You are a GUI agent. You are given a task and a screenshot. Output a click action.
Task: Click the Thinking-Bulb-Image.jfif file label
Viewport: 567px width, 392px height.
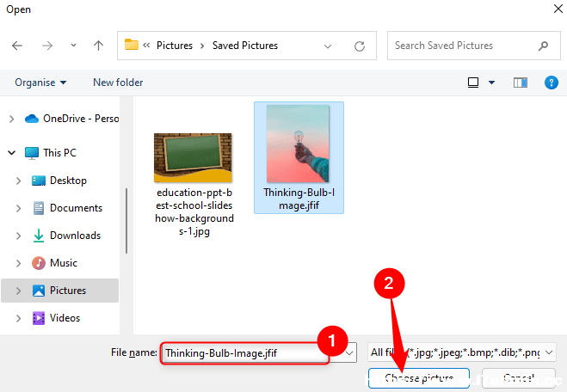299,199
